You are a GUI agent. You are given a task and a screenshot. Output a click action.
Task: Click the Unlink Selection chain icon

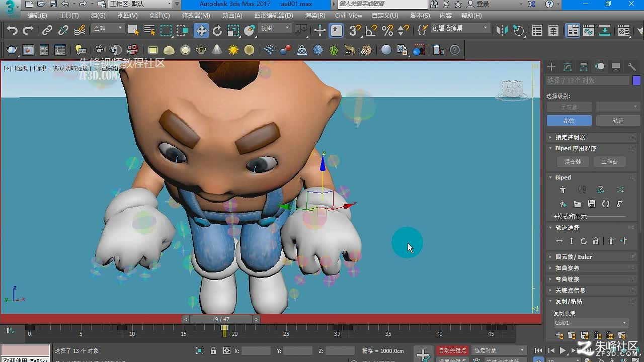tap(63, 31)
